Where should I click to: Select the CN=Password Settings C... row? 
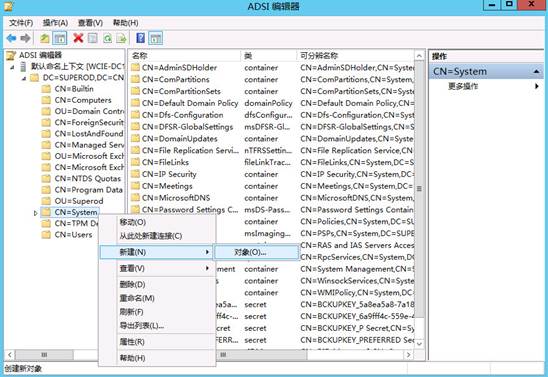coord(272,210)
